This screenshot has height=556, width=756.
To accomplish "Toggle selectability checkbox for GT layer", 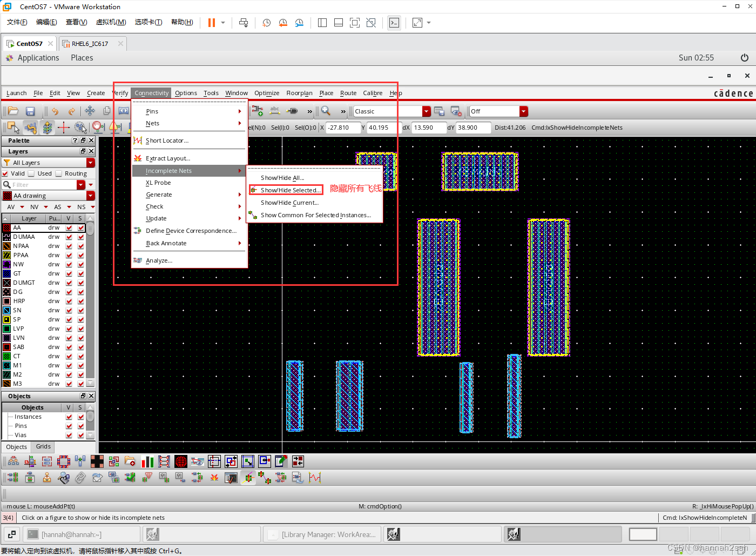I will coord(81,273).
